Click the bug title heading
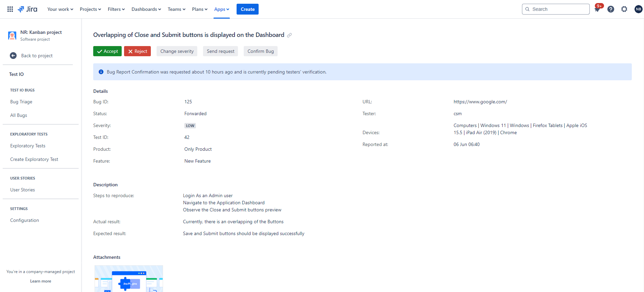Screen dimensions: 644x292 (189, 35)
